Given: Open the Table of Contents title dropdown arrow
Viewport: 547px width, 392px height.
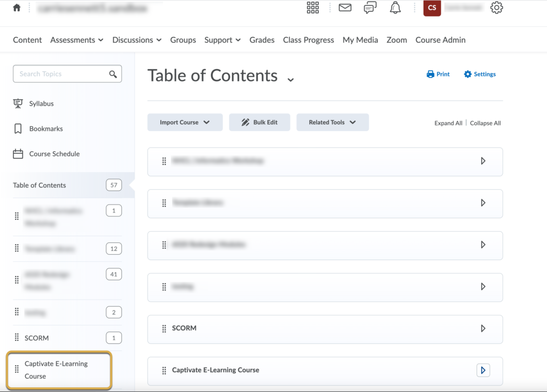Looking at the screenshot, I should (x=290, y=80).
